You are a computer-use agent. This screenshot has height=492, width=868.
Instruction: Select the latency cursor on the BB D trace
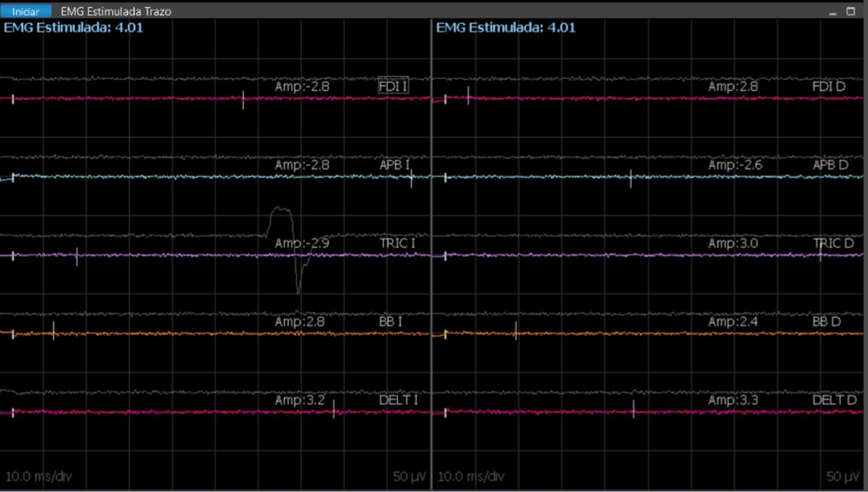515,331
